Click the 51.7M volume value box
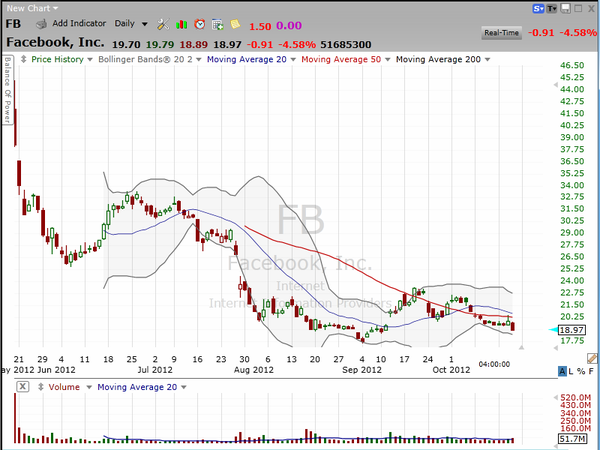The height and width of the screenshot is (450, 600). pyautogui.click(x=572, y=439)
